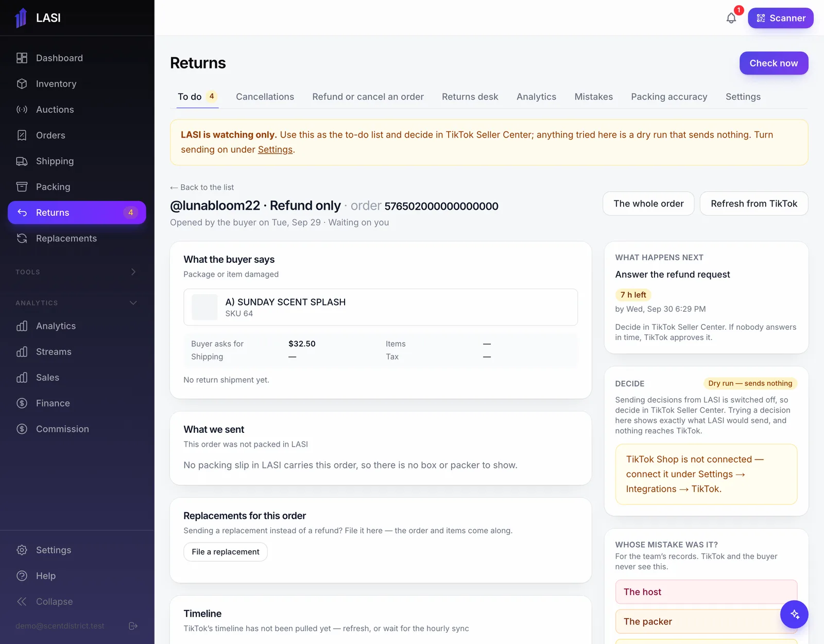Collapse the Analytics section chevron
The height and width of the screenshot is (644, 824).
[x=133, y=303]
